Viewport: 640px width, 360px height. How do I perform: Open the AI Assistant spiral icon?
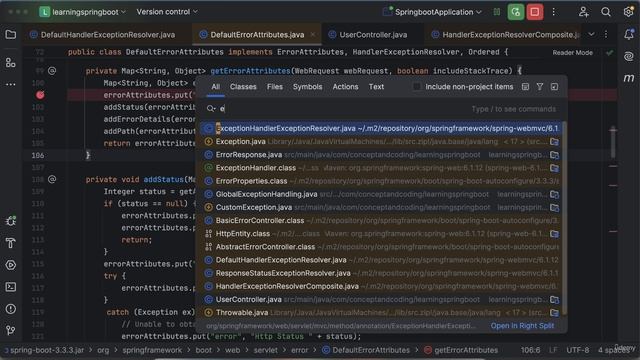coord(629,56)
